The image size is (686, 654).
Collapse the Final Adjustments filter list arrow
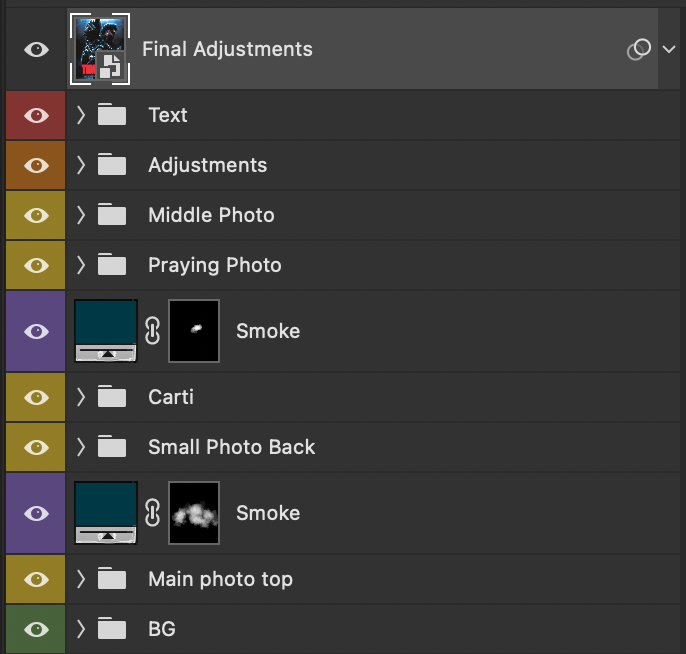669,49
